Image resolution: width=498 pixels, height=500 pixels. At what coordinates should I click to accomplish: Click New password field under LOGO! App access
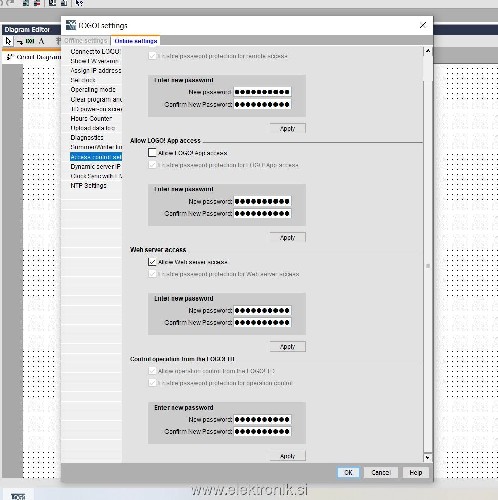coord(262,201)
